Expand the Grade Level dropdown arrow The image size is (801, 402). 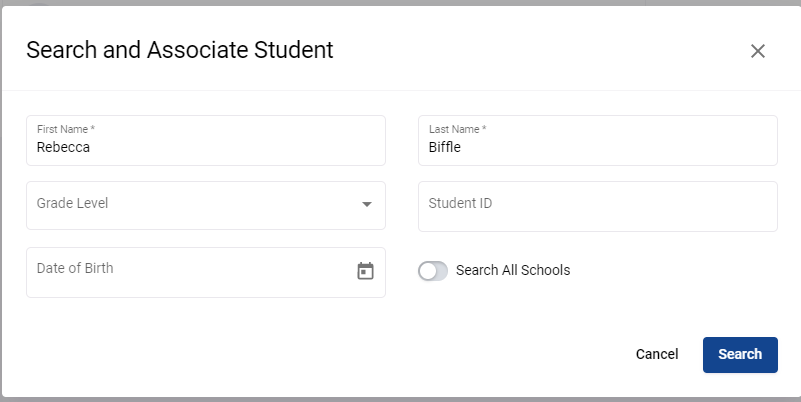coord(366,204)
